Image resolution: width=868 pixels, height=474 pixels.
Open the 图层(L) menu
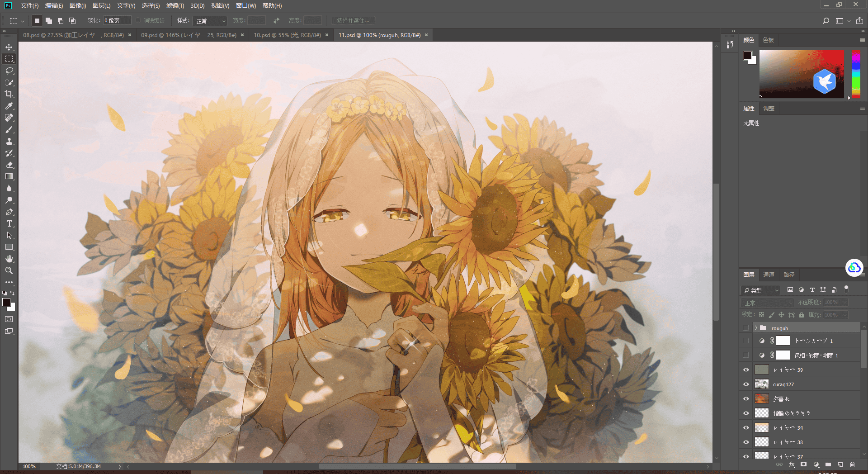[101, 5]
